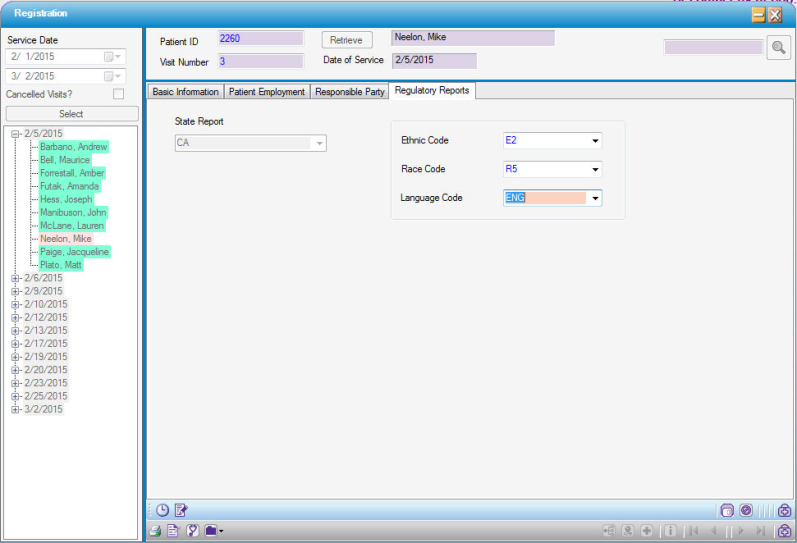Open the Patient Employment tab
The image size is (797, 543).
coord(266,92)
